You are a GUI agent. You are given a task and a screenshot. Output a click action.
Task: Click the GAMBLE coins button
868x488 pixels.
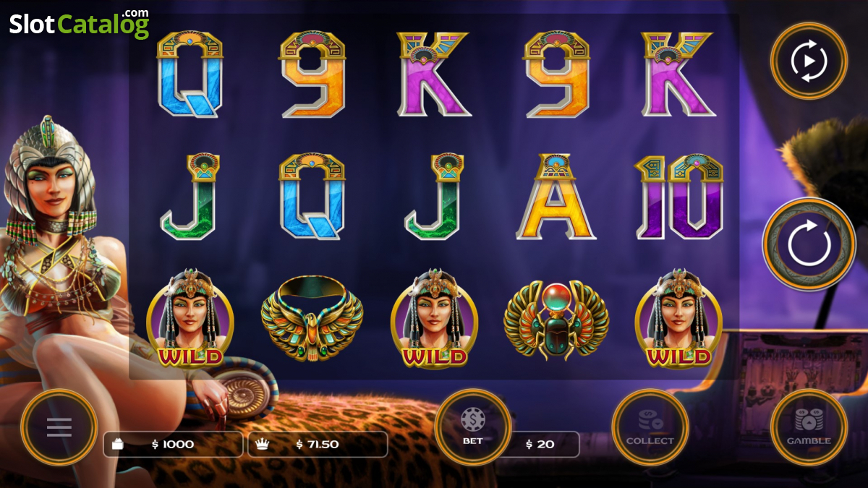coord(809,427)
